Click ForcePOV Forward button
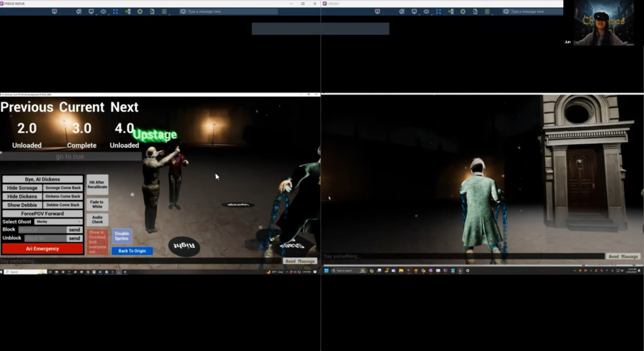 (42, 214)
